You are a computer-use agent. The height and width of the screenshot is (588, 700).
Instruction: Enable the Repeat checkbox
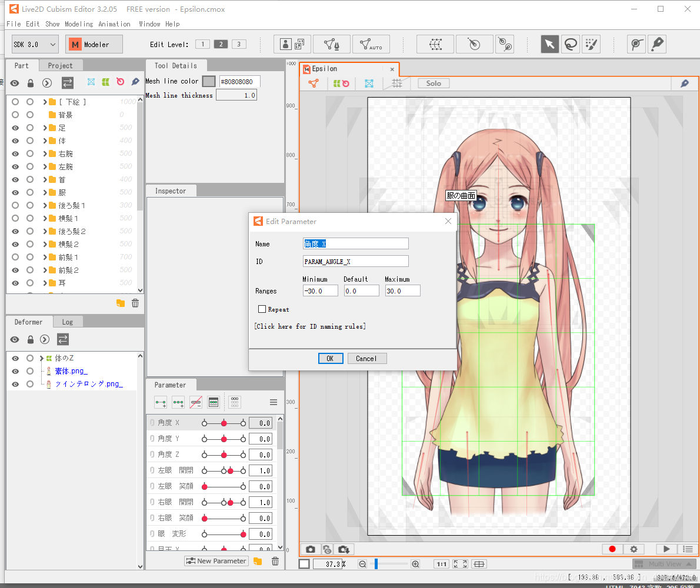[262, 309]
